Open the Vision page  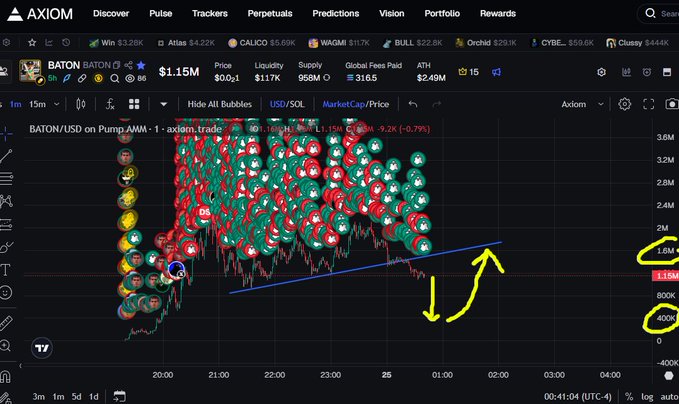(x=391, y=13)
